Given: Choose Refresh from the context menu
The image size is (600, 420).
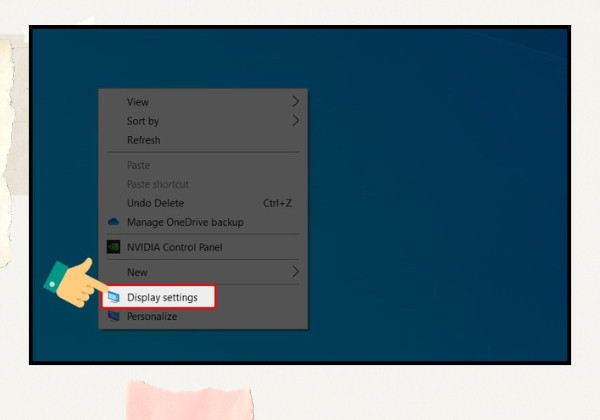Looking at the screenshot, I should [203, 140].
